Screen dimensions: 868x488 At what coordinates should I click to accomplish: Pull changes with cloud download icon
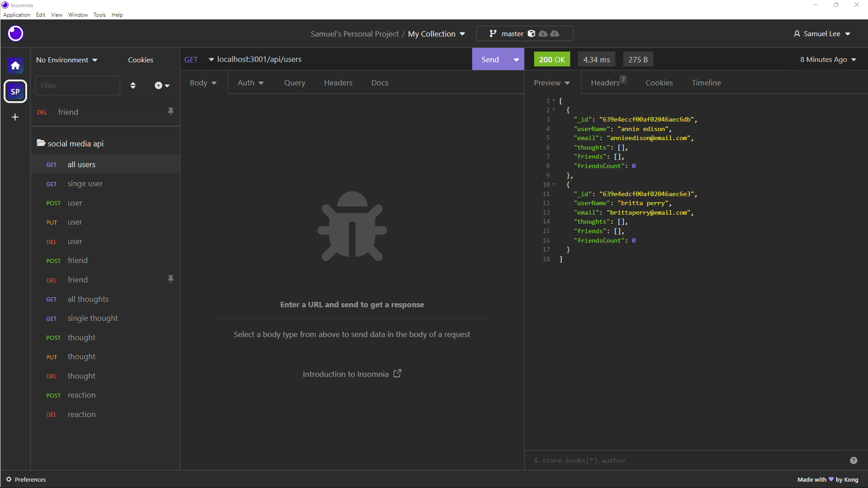point(543,33)
